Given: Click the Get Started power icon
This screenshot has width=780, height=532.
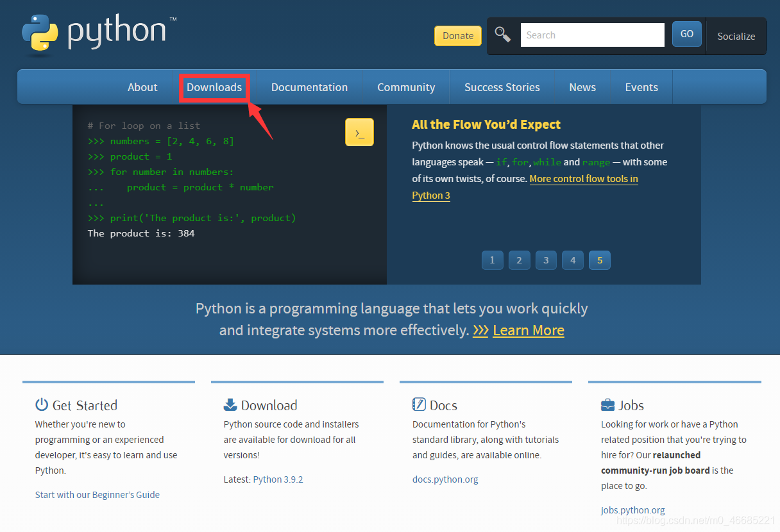Looking at the screenshot, I should click(x=42, y=404).
